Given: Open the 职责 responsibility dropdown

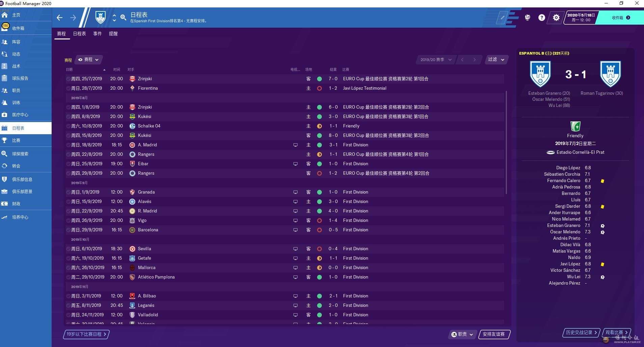Looking at the screenshot, I should click(462, 334).
